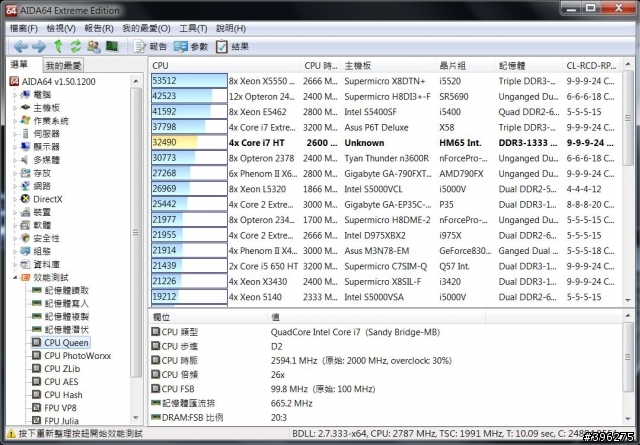Sort by the CL-RCD-RP column header
The height and width of the screenshot is (445, 640).
(x=591, y=65)
